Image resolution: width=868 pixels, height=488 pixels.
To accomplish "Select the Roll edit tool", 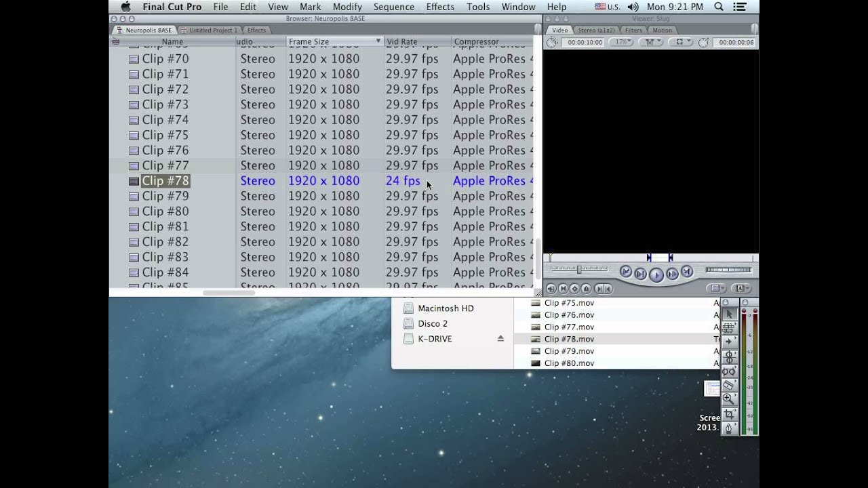I will coord(729,357).
